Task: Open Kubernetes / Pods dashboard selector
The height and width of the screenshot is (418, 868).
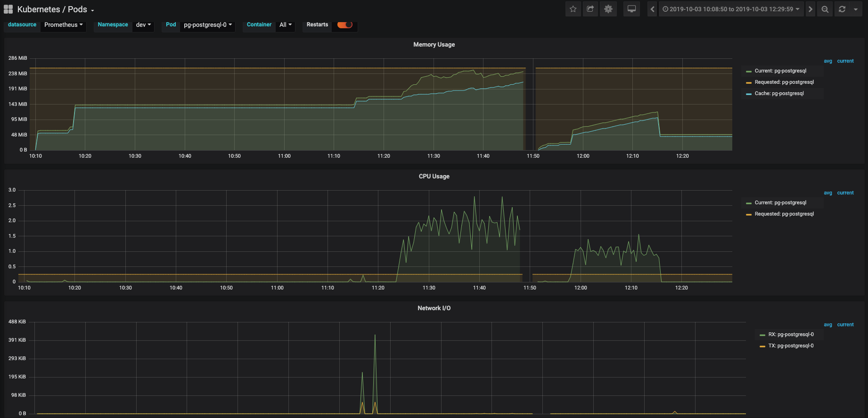Action: [56, 9]
